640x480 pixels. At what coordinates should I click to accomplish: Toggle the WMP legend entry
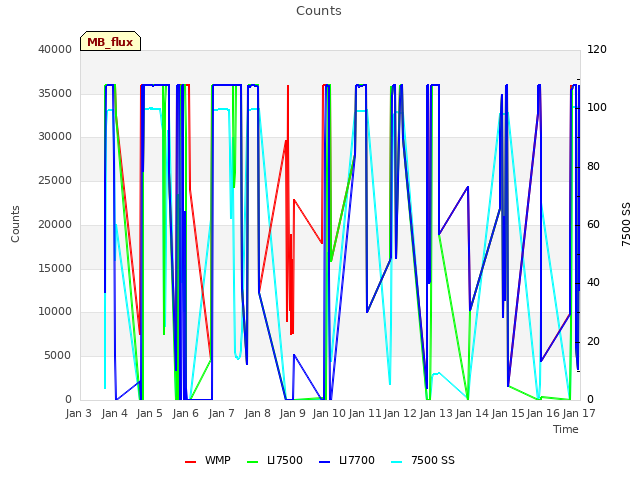pos(208,460)
